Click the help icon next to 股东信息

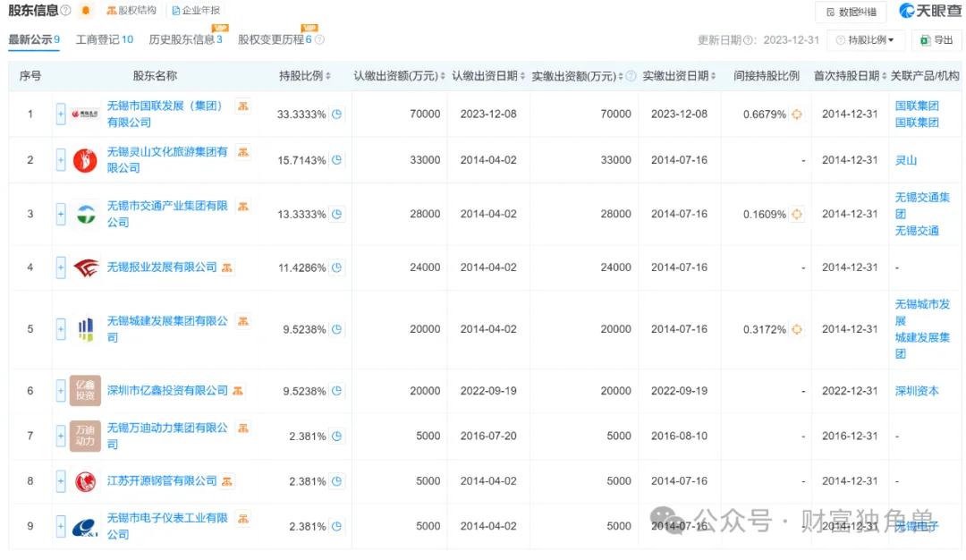tap(65, 11)
